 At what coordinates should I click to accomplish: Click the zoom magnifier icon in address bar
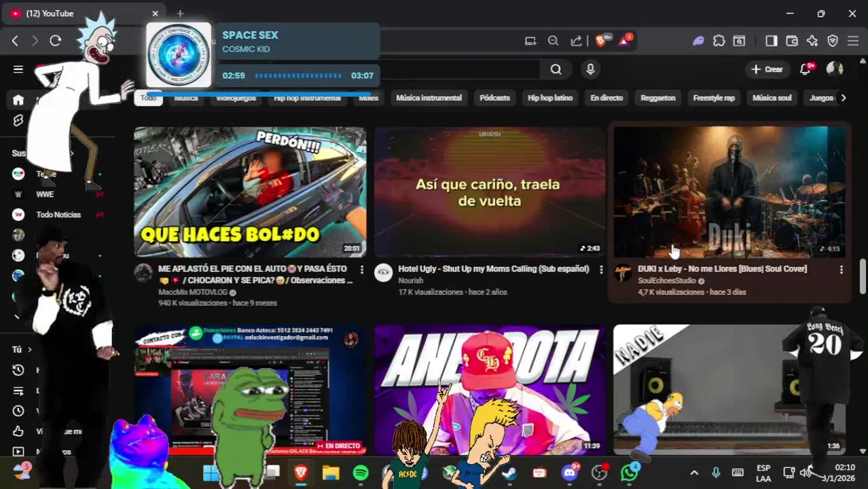click(553, 41)
